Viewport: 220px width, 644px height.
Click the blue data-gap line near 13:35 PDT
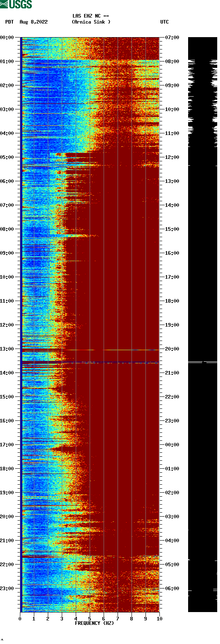click(90, 363)
